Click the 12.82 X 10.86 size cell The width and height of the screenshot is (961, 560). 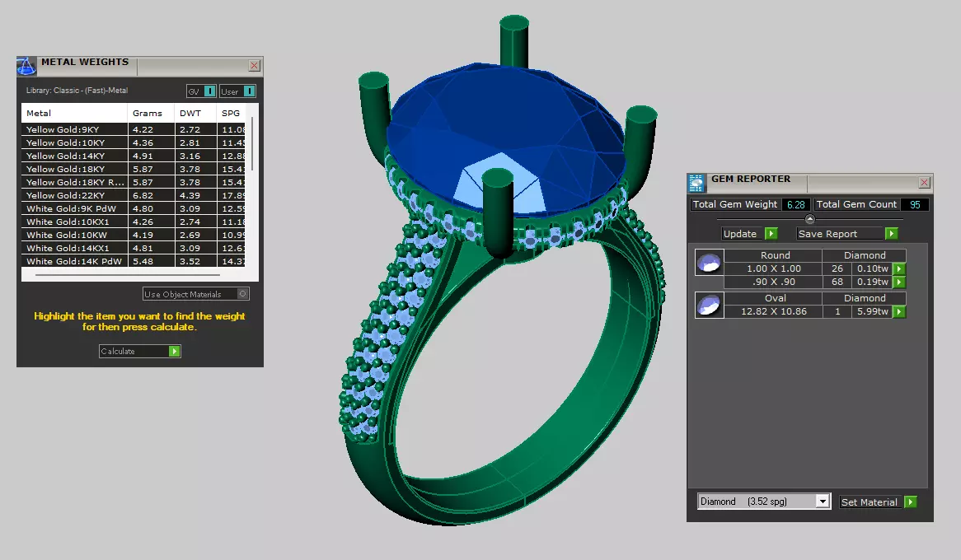(x=773, y=311)
